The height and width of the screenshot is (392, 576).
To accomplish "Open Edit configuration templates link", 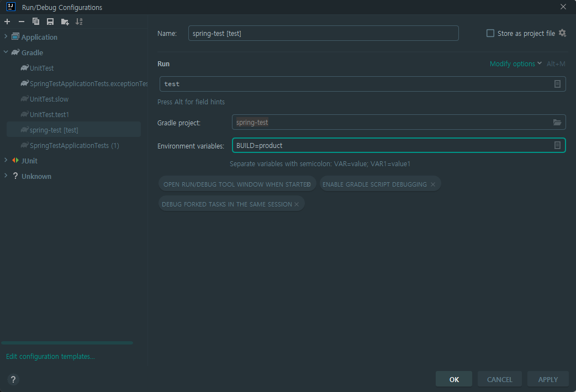I will point(50,356).
